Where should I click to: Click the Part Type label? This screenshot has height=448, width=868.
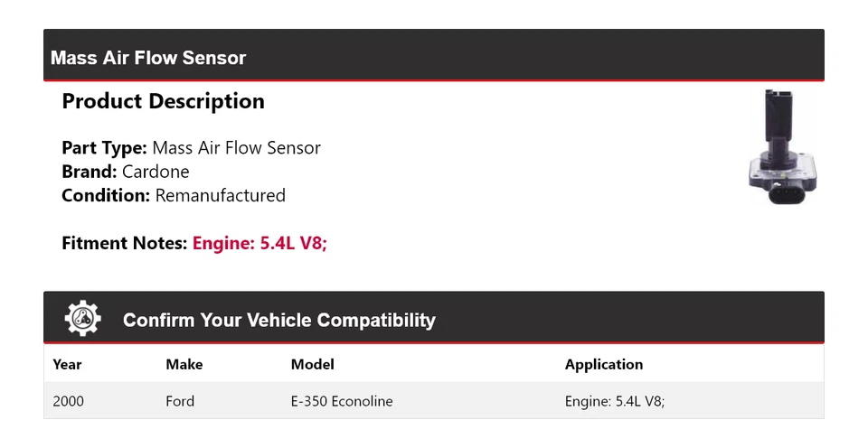click(104, 148)
